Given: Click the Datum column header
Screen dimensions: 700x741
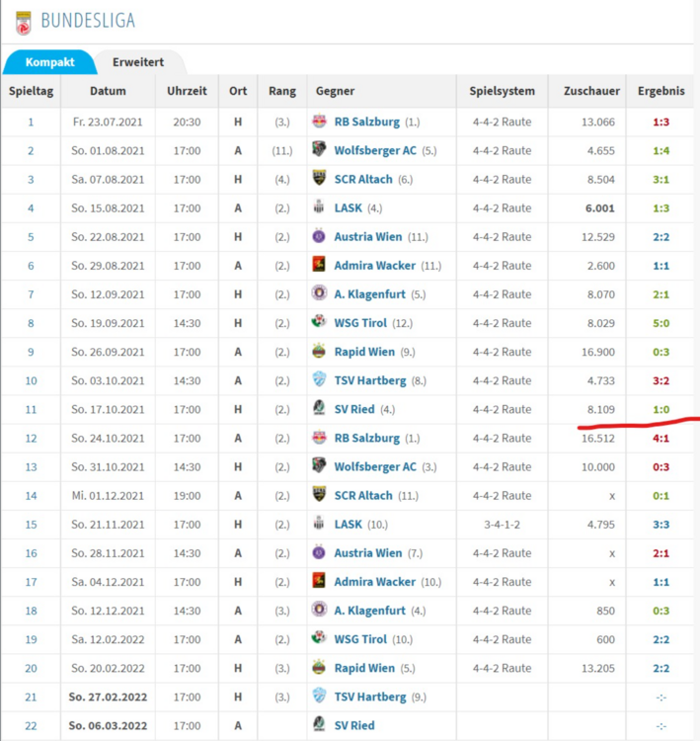Looking at the screenshot, I should (108, 91).
